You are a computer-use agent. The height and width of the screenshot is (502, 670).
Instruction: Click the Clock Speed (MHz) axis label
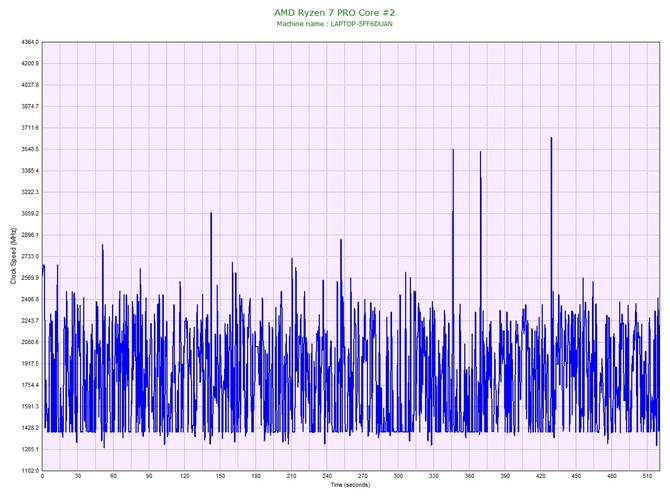[x=13, y=256]
